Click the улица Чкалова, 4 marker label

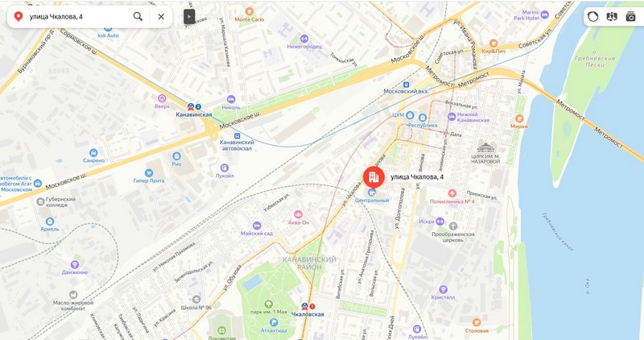click(417, 176)
